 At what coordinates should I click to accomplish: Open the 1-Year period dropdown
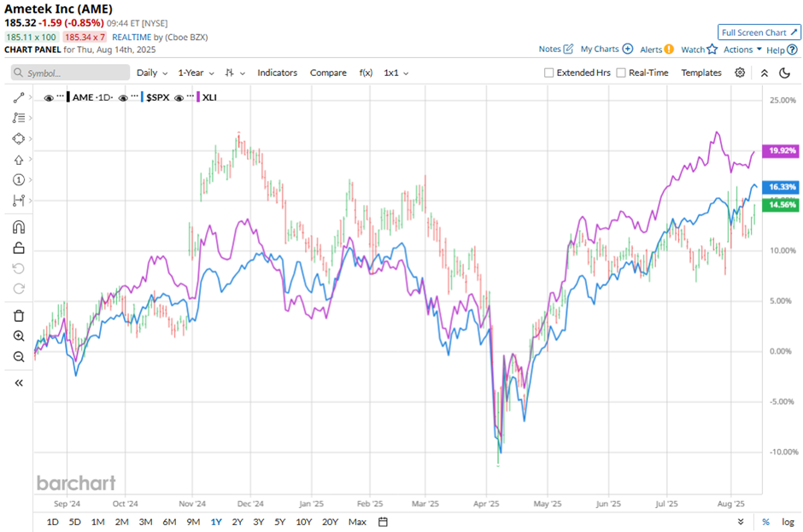click(x=196, y=73)
